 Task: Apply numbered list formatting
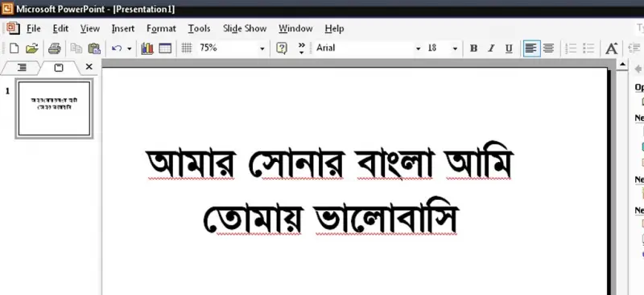click(571, 48)
